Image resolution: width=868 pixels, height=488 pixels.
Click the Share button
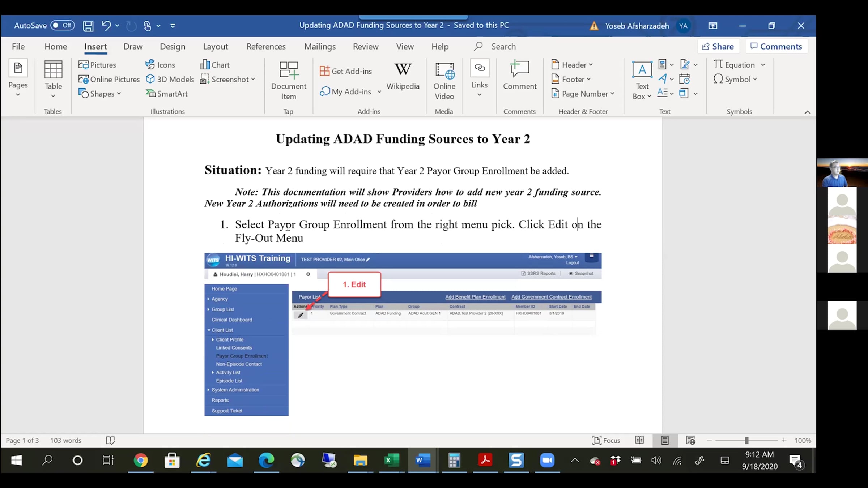tap(718, 46)
